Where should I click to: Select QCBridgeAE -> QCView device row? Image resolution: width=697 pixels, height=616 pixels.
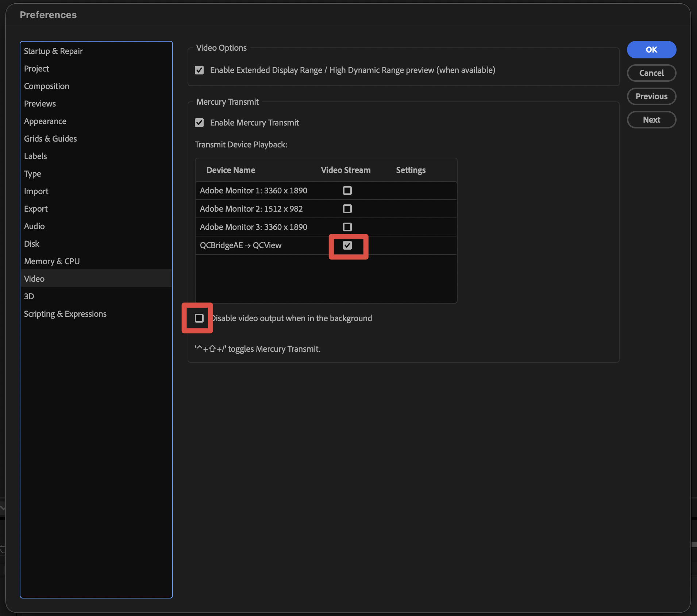click(x=326, y=245)
